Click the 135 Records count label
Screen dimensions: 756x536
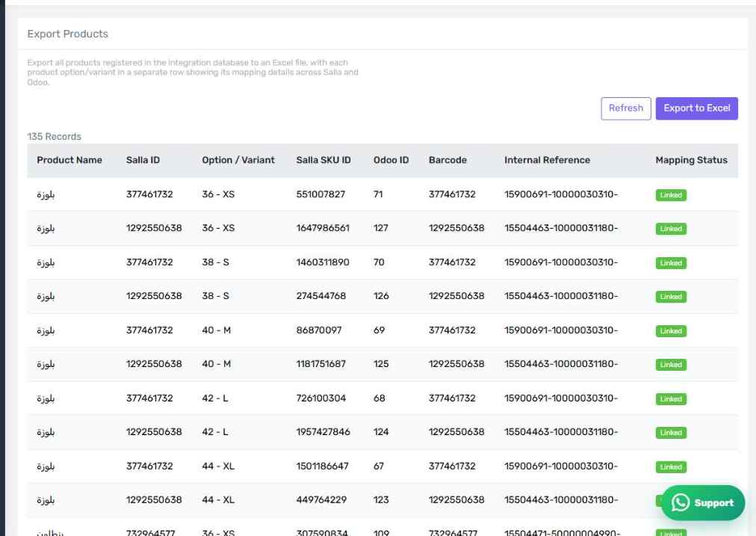[x=54, y=137]
